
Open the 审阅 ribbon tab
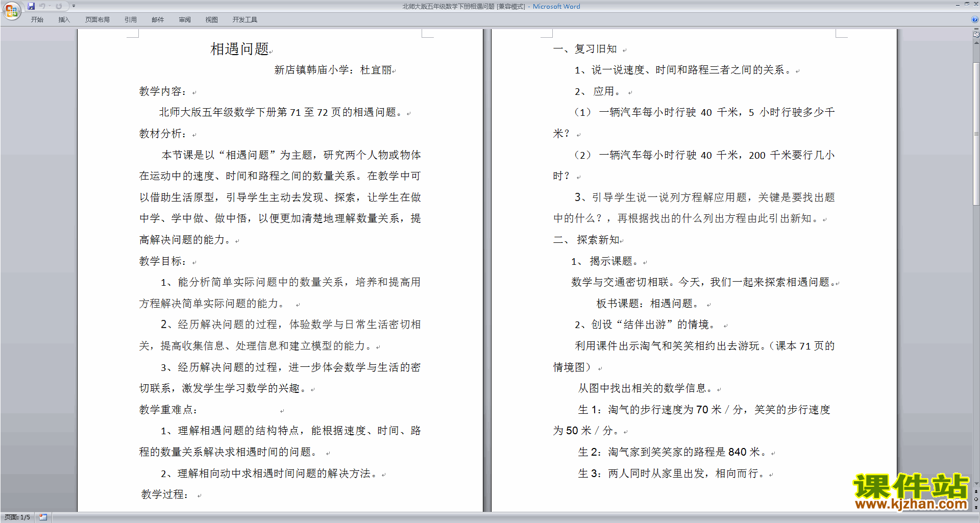(185, 20)
